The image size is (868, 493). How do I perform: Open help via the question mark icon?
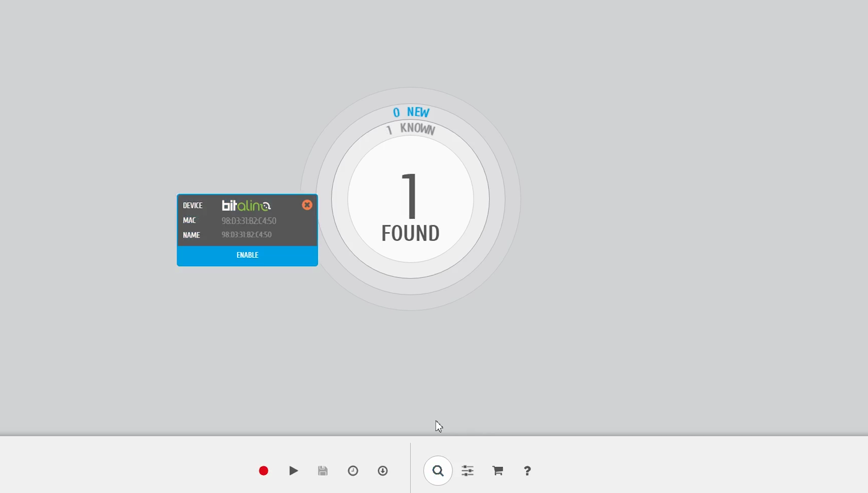tap(527, 471)
